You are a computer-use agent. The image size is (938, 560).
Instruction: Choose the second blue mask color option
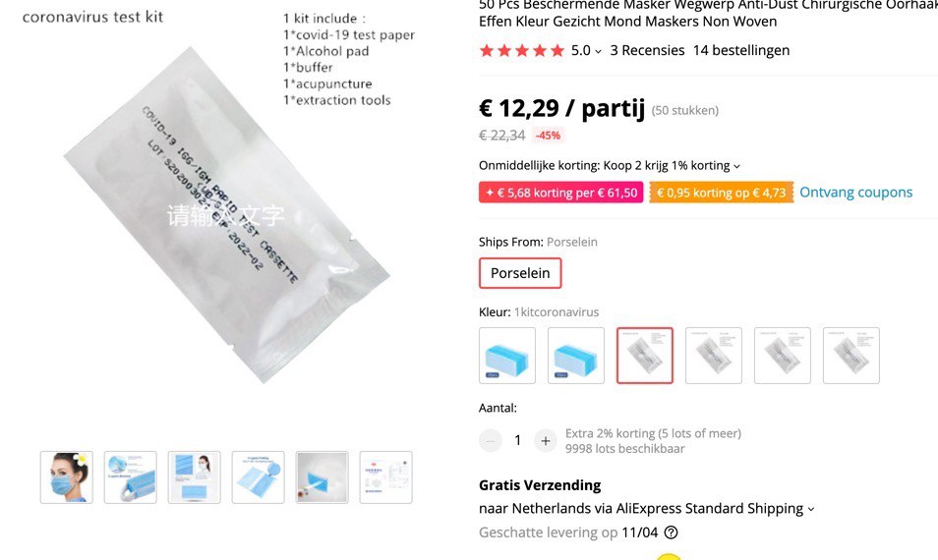click(576, 355)
